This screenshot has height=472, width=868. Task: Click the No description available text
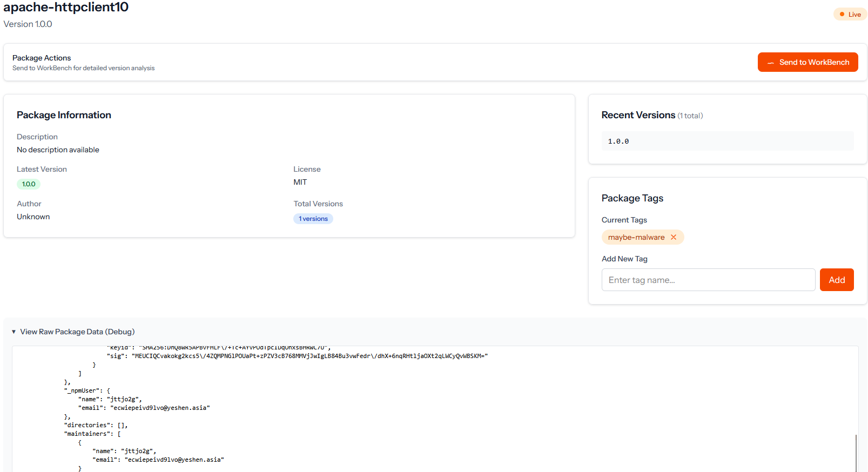58,150
